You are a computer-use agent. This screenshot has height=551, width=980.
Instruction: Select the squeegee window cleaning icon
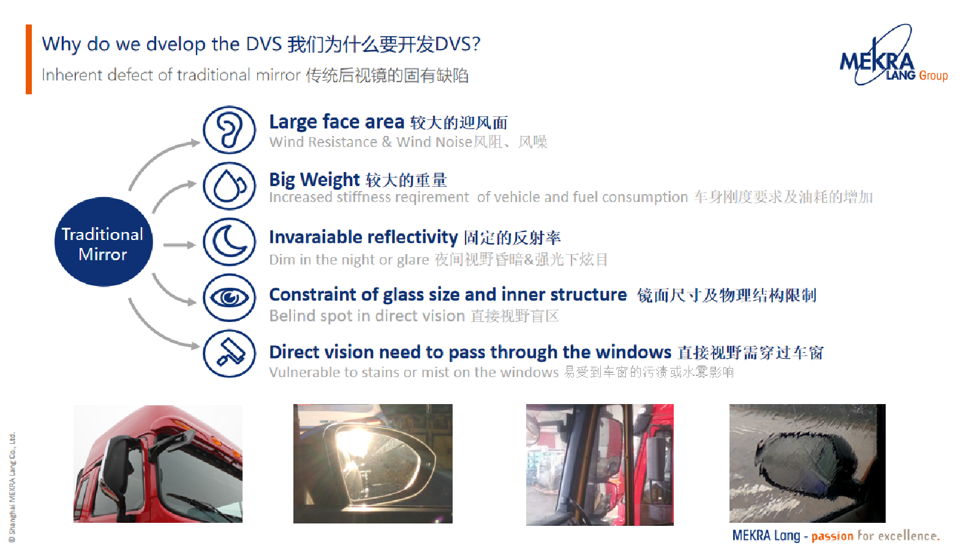[230, 353]
